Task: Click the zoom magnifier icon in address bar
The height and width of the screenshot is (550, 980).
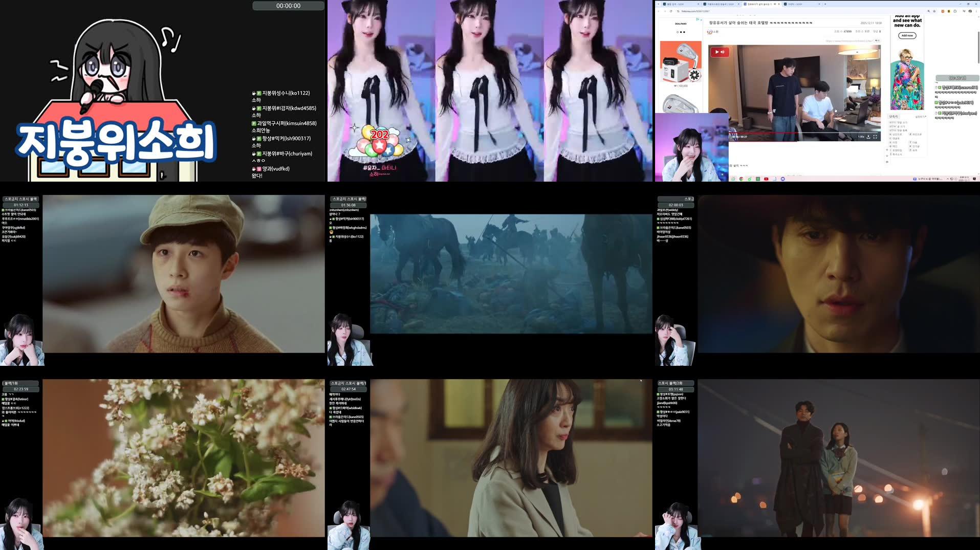Action: pos(928,11)
